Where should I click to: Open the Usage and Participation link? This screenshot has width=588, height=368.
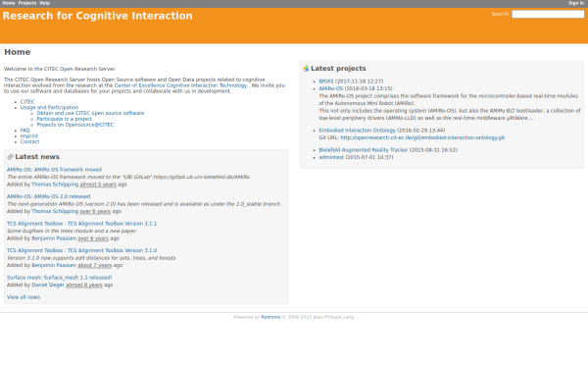coord(50,107)
